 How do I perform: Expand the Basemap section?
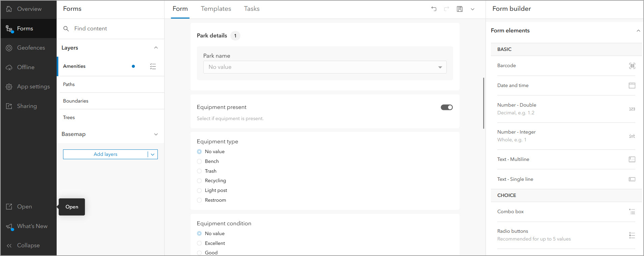point(156,134)
